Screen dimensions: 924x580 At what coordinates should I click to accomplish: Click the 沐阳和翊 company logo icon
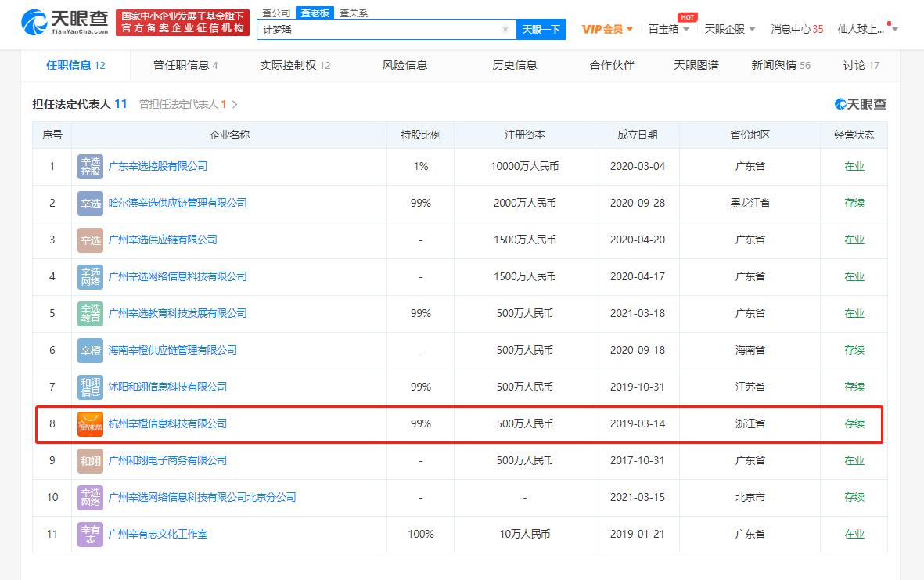tap(90, 387)
